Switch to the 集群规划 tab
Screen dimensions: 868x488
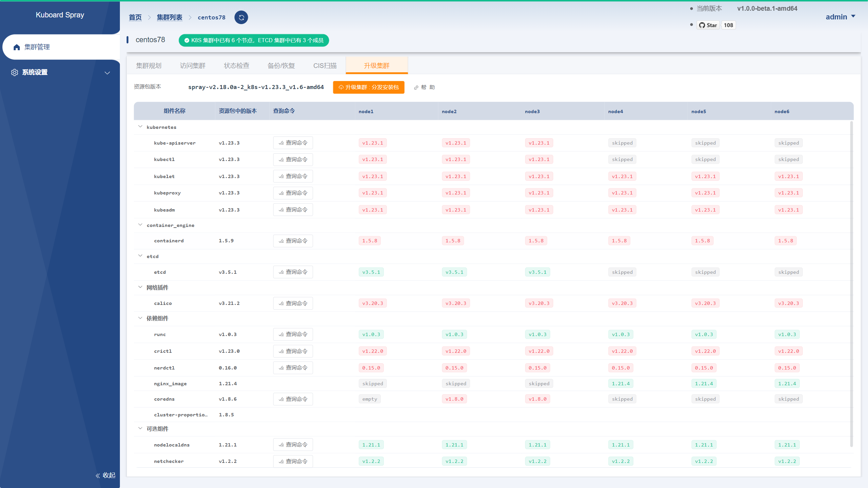(149, 66)
